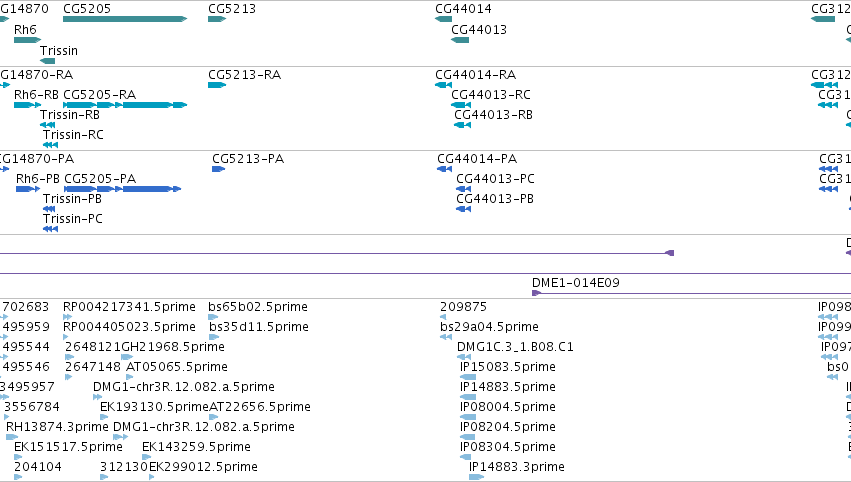
Task: Select the DME1-014E09 BAC label
Action: pos(576,282)
